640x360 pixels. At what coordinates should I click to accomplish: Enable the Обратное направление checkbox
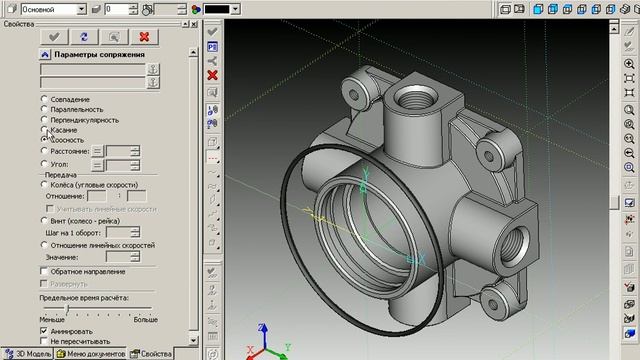click(x=44, y=271)
